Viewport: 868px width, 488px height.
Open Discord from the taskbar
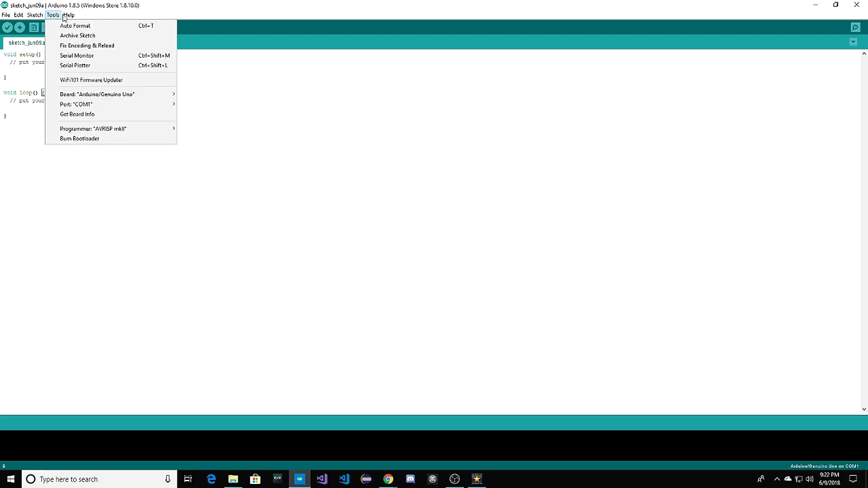(x=410, y=479)
